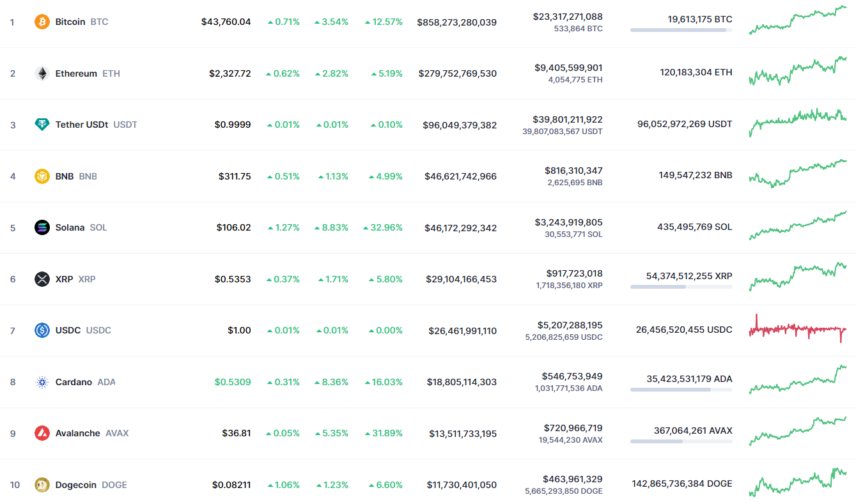The image size is (856, 504).
Task: Click the XRP logo icon
Action: (42, 279)
